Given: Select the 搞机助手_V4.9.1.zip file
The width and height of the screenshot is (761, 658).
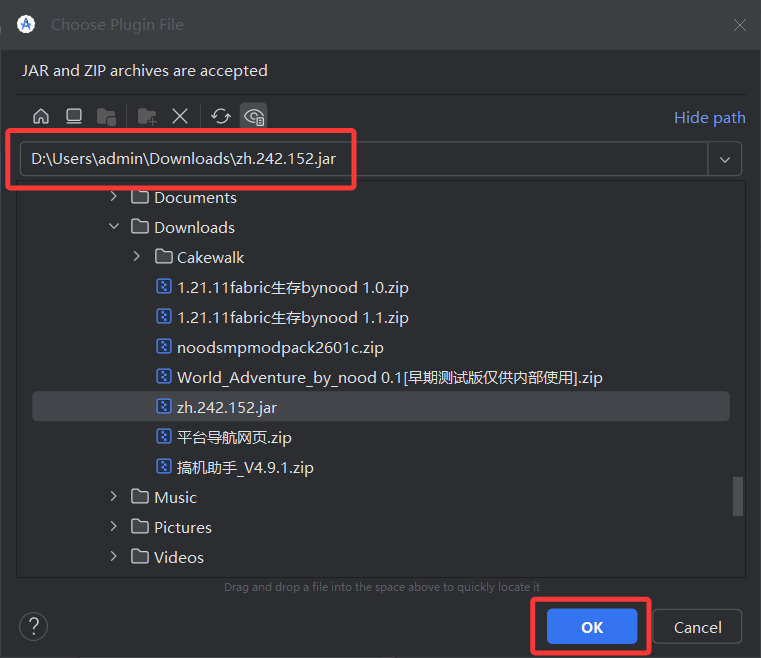Looking at the screenshot, I should [x=245, y=467].
